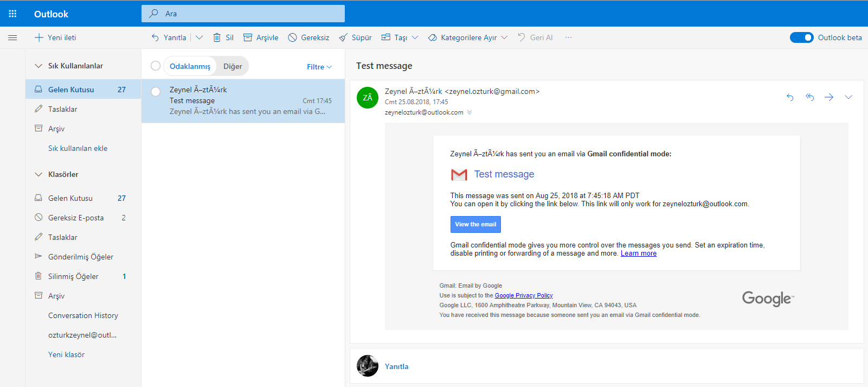Collapse the navigation pane hamburger icon
This screenshot has height=387, width=868.
pos(12,37)
